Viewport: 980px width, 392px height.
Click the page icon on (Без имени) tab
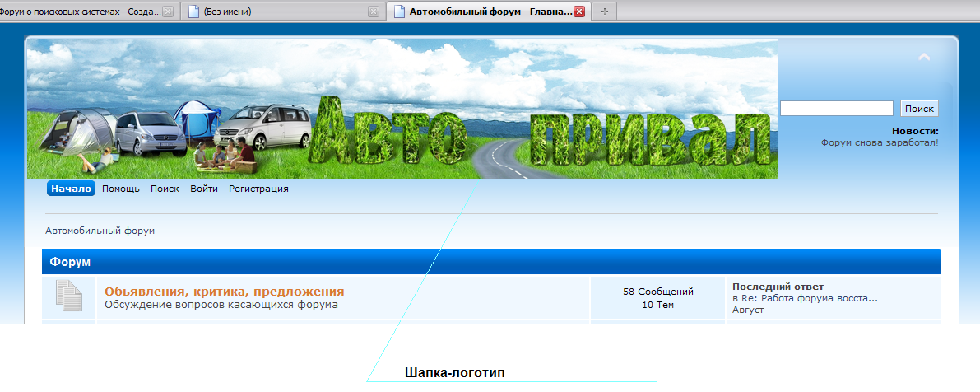(x=193, y=12)
